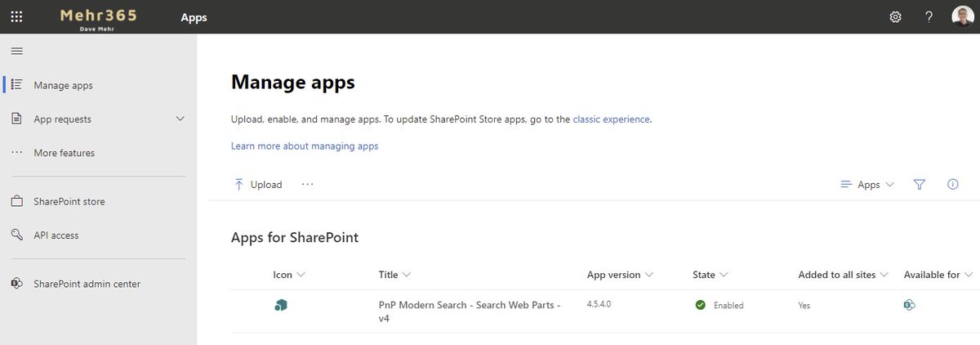The image size is (980, 345).
Task: Select Manage apps in sidebar
Action: click(63, 85)
